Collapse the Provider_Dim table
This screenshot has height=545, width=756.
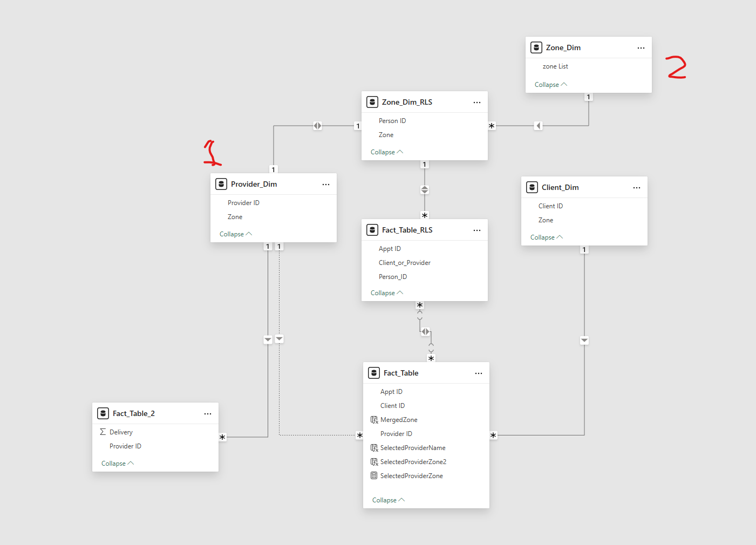click(x=236, y=234)
